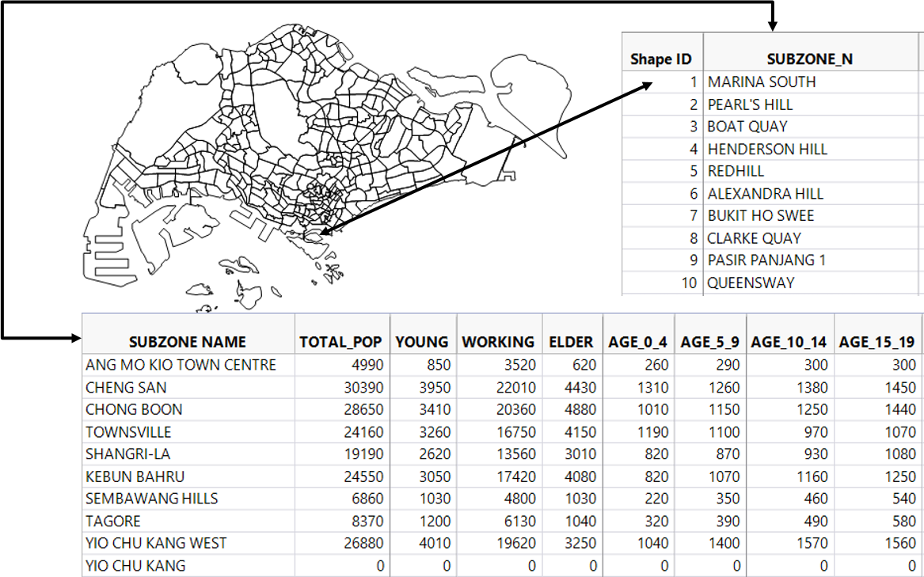The image size is (924, 577).
Task: Select the AGE_5_9 value 1400
Action: pos(710,543)
